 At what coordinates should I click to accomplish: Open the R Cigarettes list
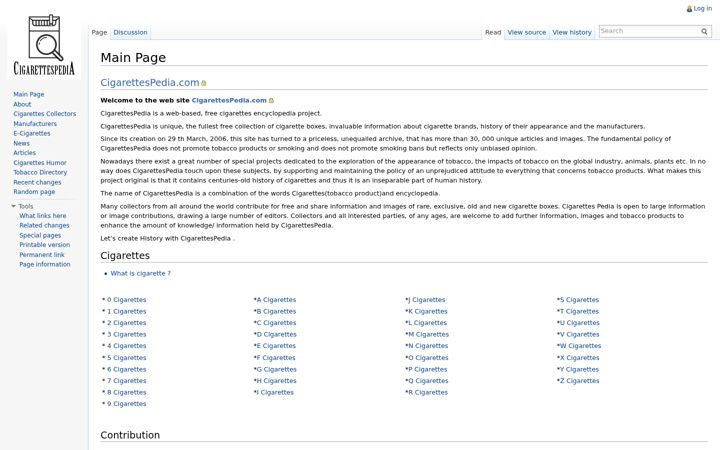(x=428, y=392)
